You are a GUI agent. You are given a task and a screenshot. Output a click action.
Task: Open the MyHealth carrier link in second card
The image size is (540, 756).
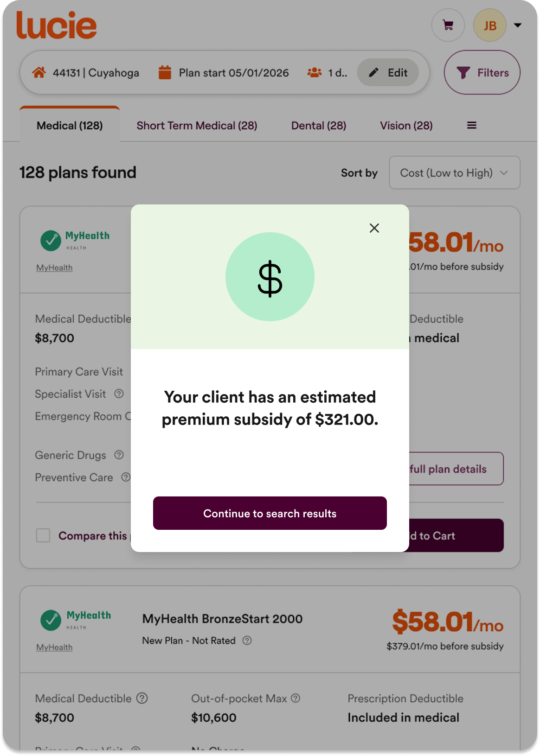point(54,648)
